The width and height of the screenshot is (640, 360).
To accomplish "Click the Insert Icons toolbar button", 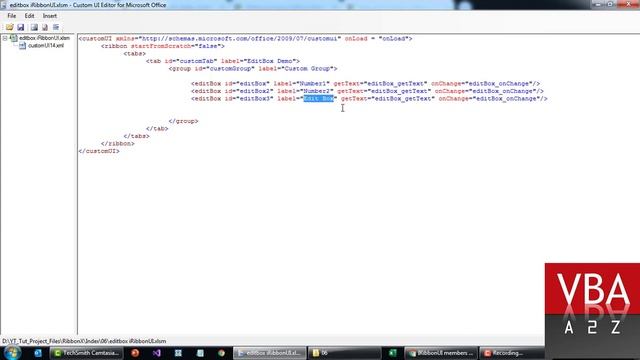I will point(34,27).
